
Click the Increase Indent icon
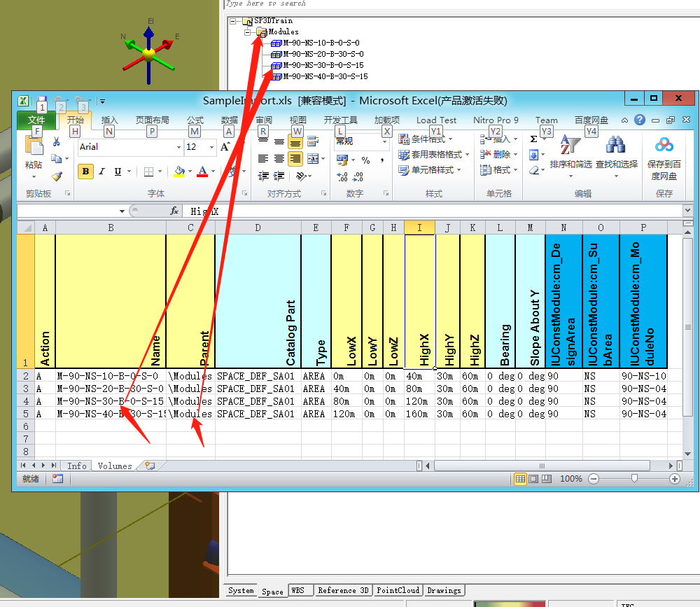[x=279, y=176]
